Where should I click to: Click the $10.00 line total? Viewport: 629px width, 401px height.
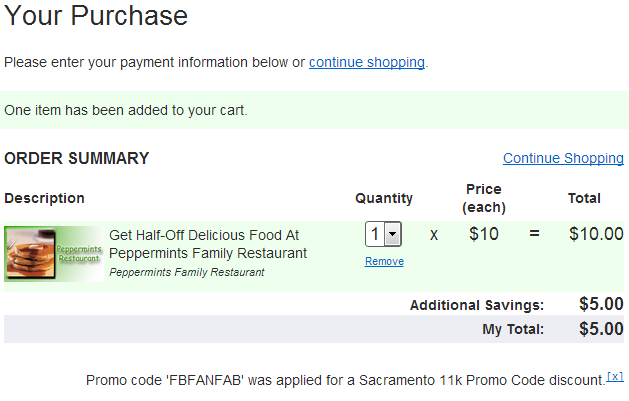[x=595, y=234]
